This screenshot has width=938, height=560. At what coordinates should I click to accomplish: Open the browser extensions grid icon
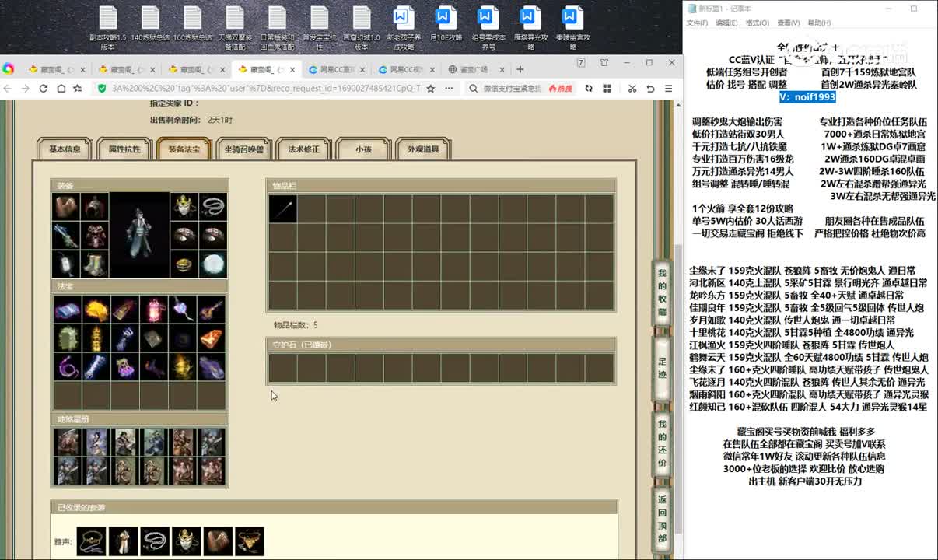607,89
